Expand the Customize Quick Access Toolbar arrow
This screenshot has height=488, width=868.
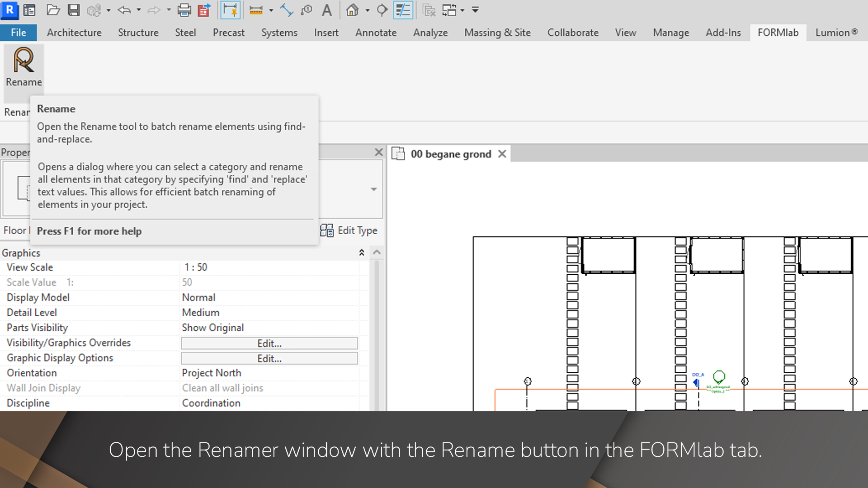(475, 10)
